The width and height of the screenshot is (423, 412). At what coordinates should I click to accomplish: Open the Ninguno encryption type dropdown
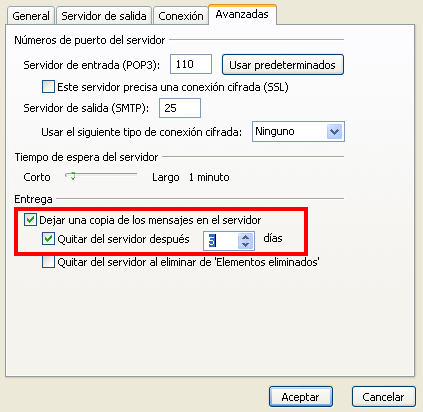[298, 132]
